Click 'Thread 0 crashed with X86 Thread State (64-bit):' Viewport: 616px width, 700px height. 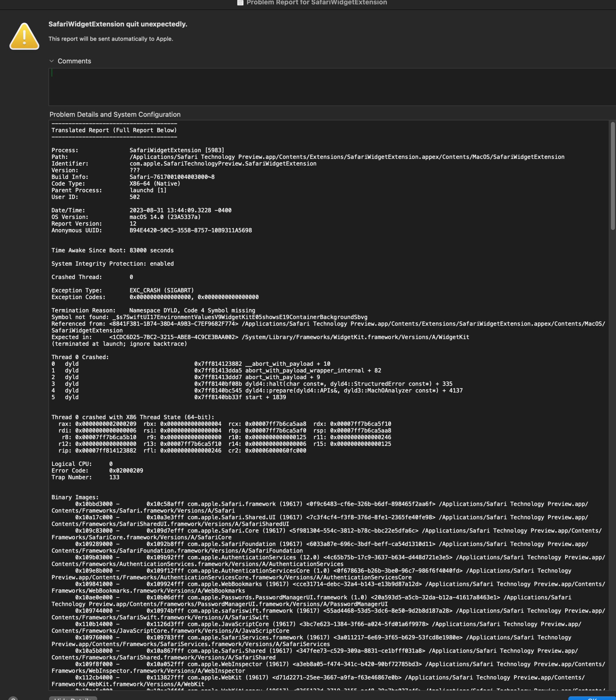tap(133, 417)
